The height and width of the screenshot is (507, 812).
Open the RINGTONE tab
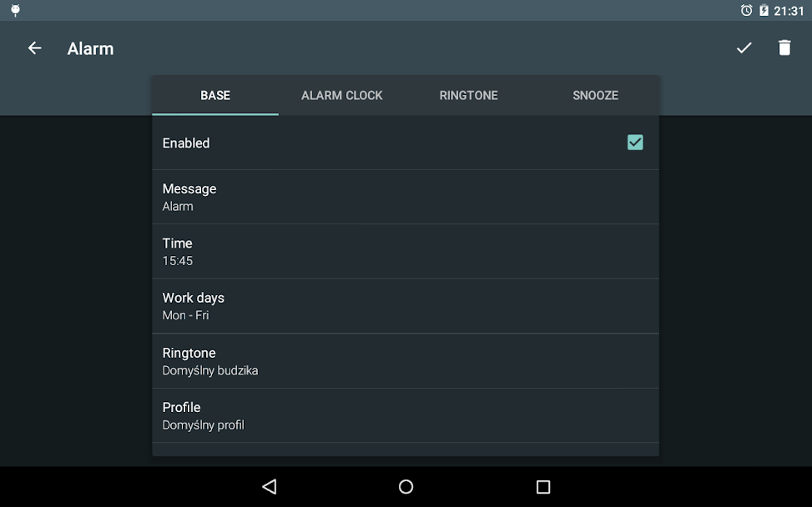pos(468,95)
